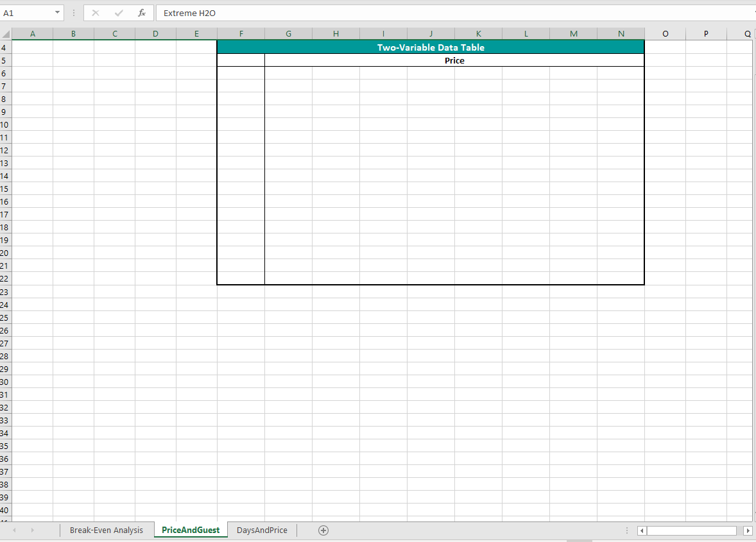Open the Name Box dropdown arrow

point(56,13)
